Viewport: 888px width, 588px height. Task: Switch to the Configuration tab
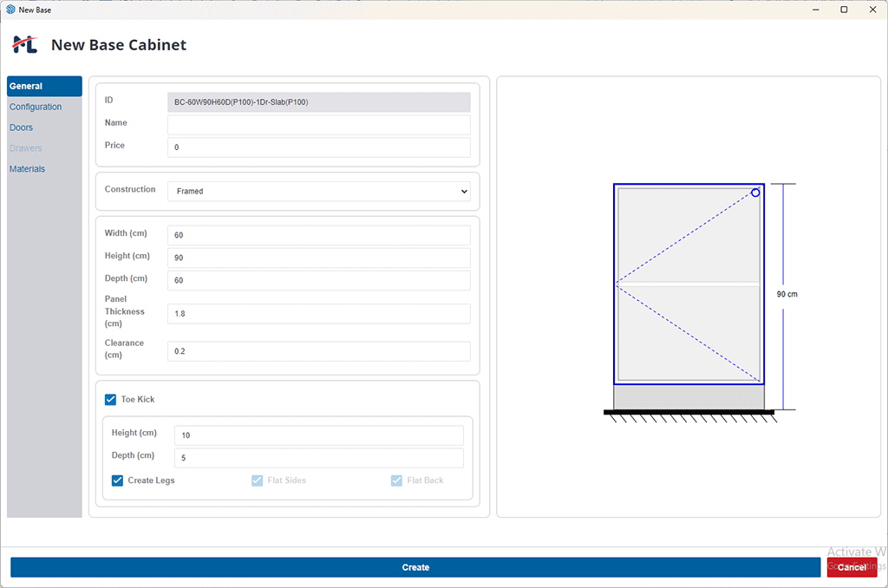[x=36, y=107]
